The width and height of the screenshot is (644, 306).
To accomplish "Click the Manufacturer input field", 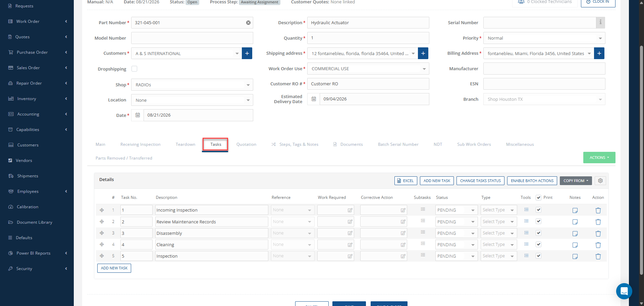I will (544, 69).
